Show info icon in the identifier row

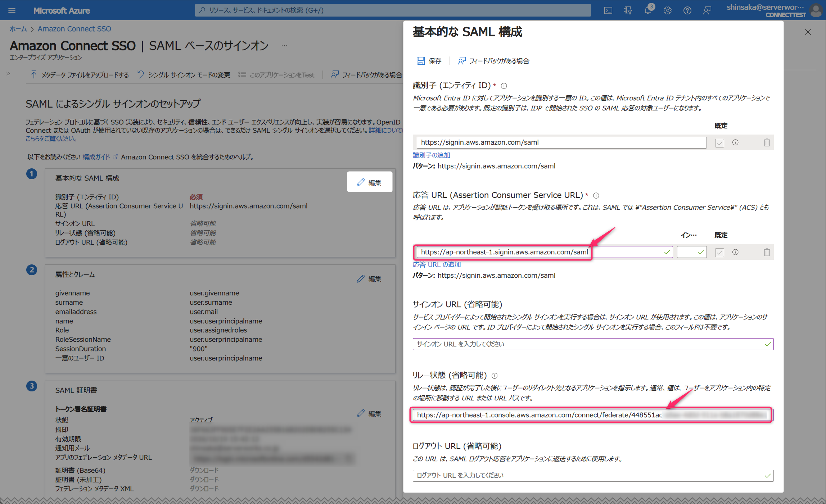click(x=735, y=142)
